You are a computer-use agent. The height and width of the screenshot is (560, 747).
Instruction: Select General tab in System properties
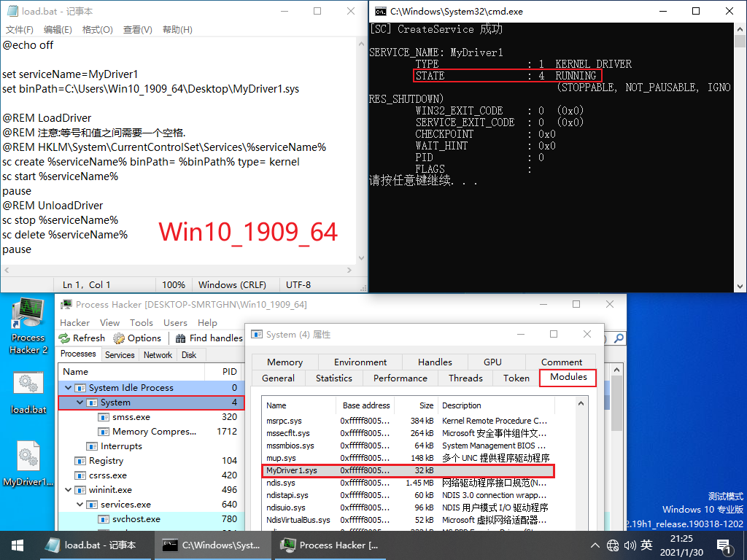(278, 378)
